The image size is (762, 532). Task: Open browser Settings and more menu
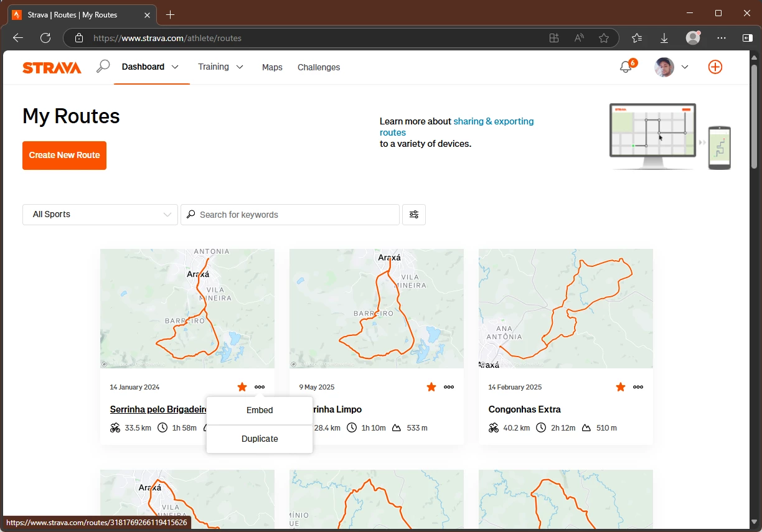click(722, 38)
